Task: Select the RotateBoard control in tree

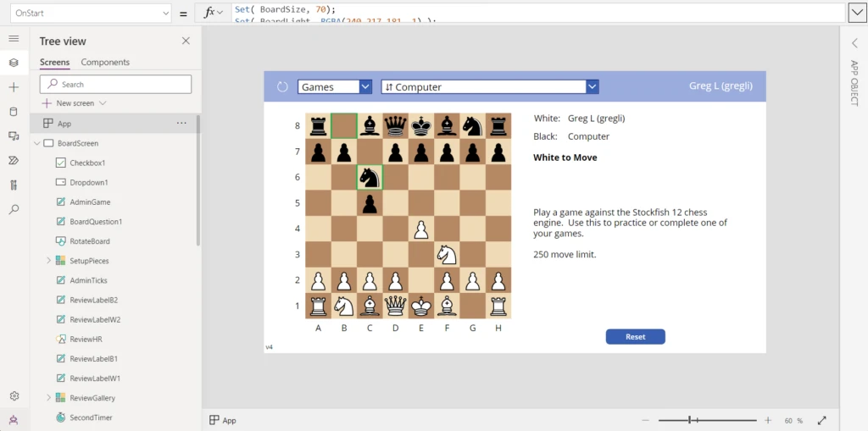Action: pos(89,241)
